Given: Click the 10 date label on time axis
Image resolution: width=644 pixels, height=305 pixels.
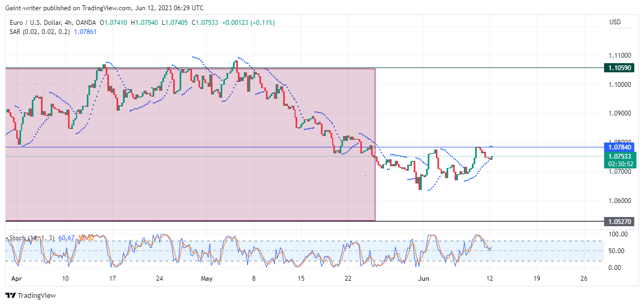Looking at the screenshot, I should (65, 279).
